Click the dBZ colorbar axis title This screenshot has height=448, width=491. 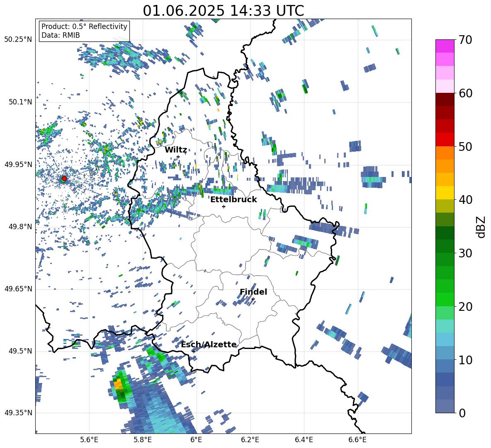pyautogui.click(x=481, y=227)
